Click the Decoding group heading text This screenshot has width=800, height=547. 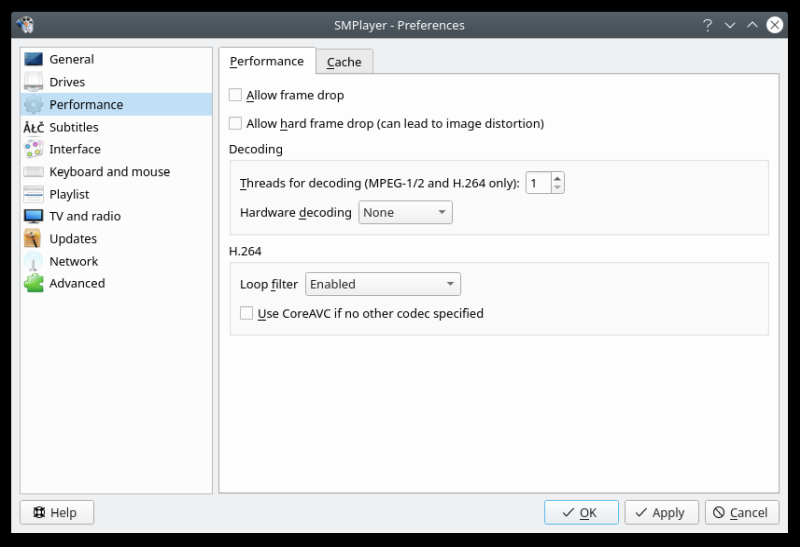point(256,150)
